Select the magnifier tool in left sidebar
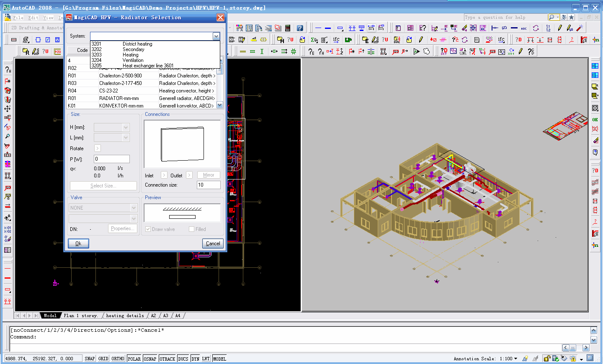 [x=8, y=136]
